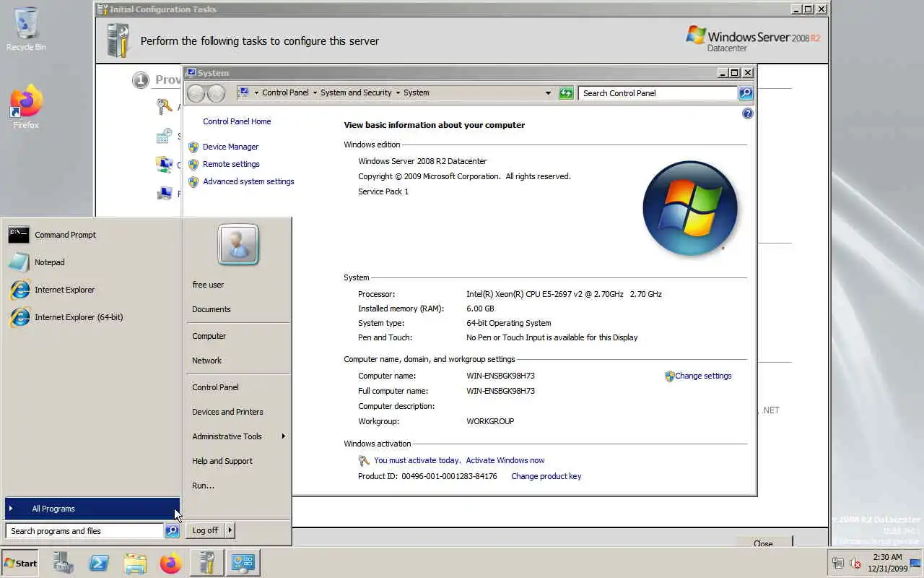This screenshot has height=578, width=924.
Task: Open the Firefox desktop shortcut
Action: (x=26, y=108)
